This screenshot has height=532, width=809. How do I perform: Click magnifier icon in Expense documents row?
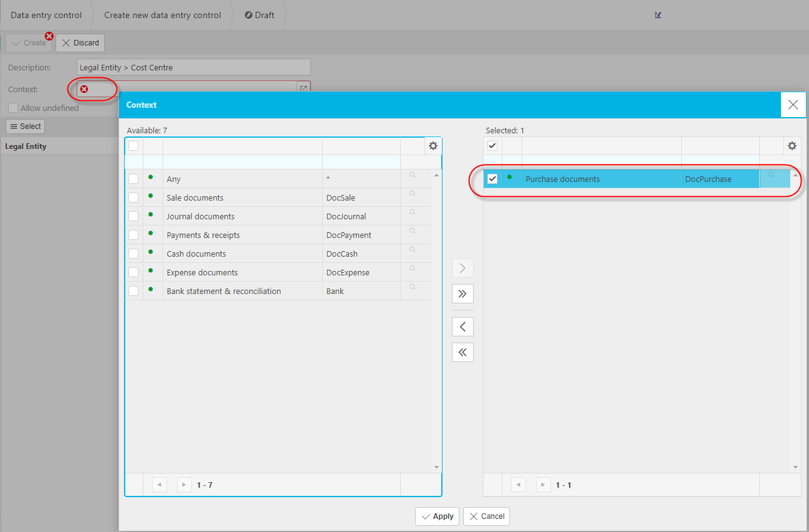click(412, 268)
